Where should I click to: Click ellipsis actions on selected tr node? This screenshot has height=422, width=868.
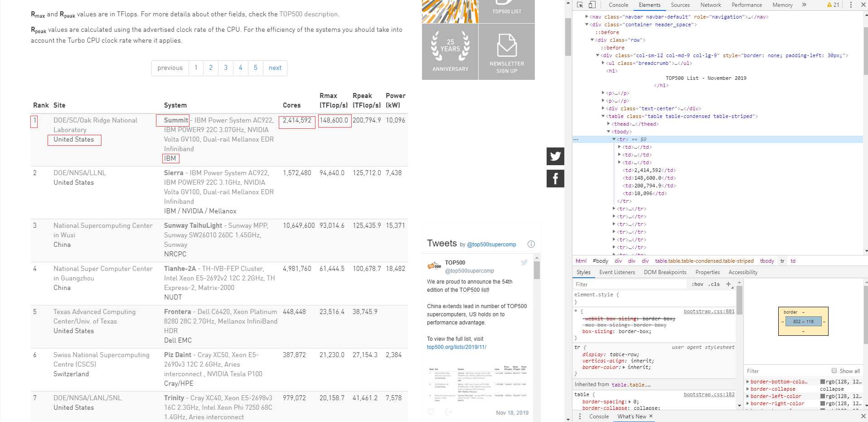pyautogui.click(x=576, y=139)
